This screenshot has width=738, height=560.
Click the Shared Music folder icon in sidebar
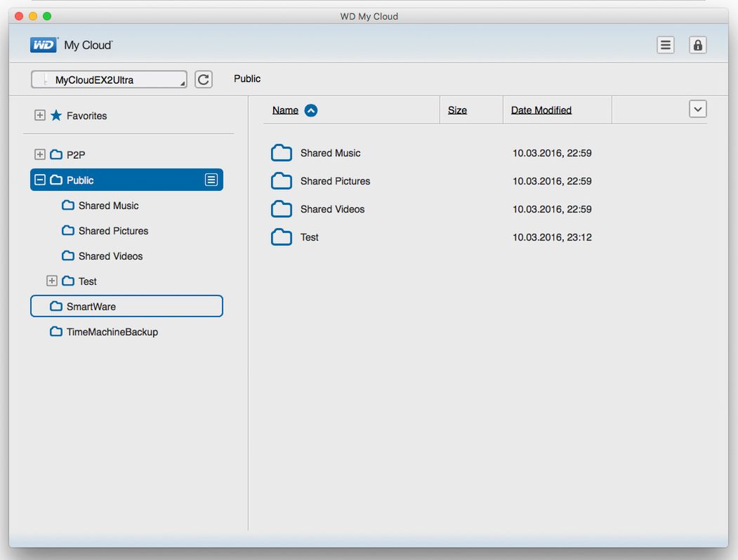point(68,205)
